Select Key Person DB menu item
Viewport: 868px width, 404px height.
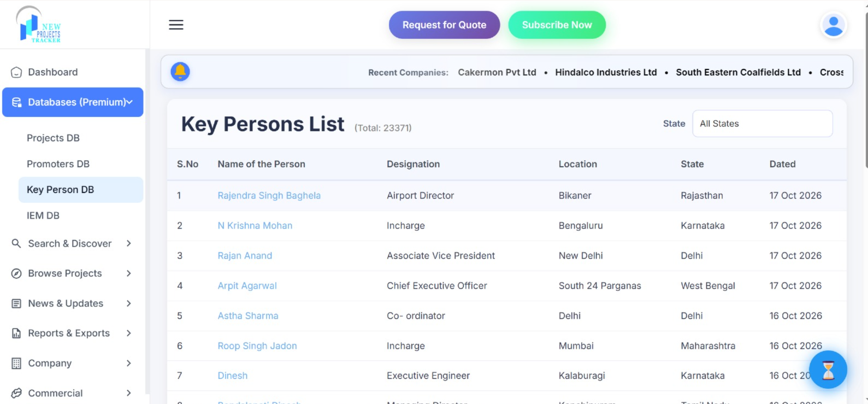(x=81, y=190)
